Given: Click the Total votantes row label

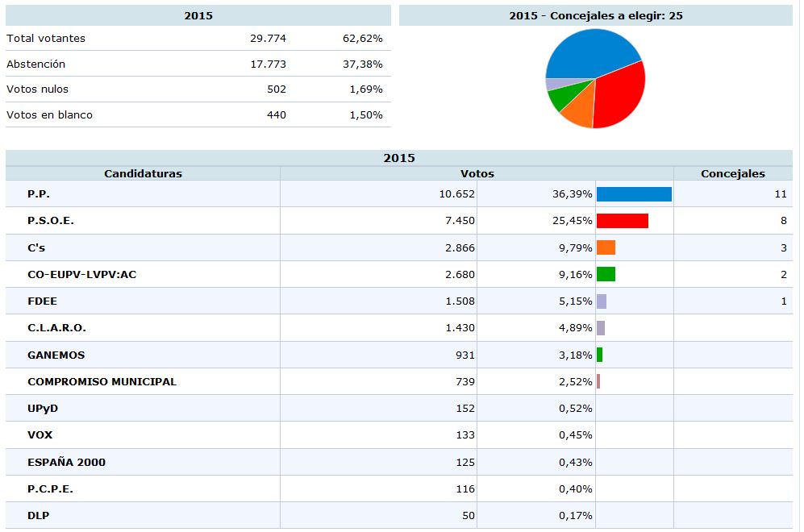Looking at the screenshot, I should tap(45, 38).
